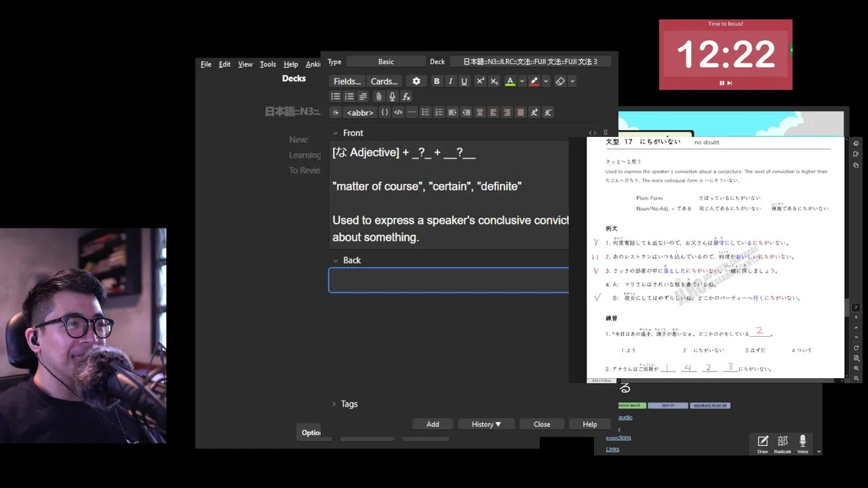
Task: Apply text color with the A icon
Action: click(x=510, y=81)
